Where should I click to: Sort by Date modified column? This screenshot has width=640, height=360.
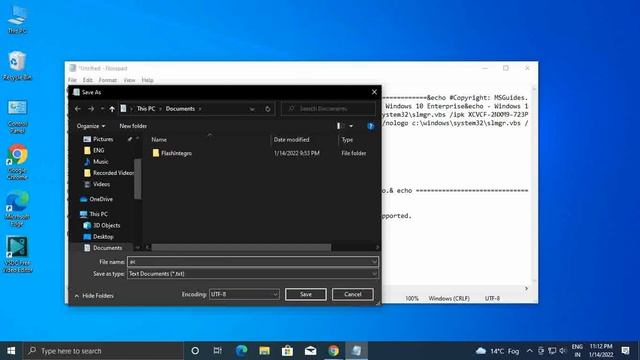pos(291,140)
